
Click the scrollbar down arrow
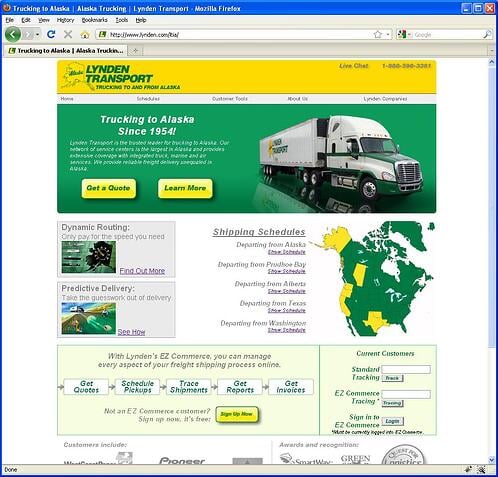pyautogui.click(x=492, y=460)
